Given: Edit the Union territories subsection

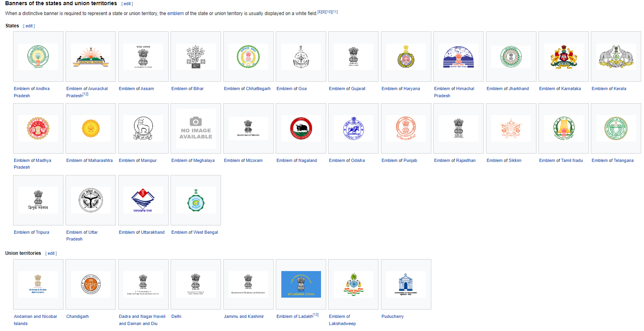Looking at the screenshot, I should [x=51, y=253].
